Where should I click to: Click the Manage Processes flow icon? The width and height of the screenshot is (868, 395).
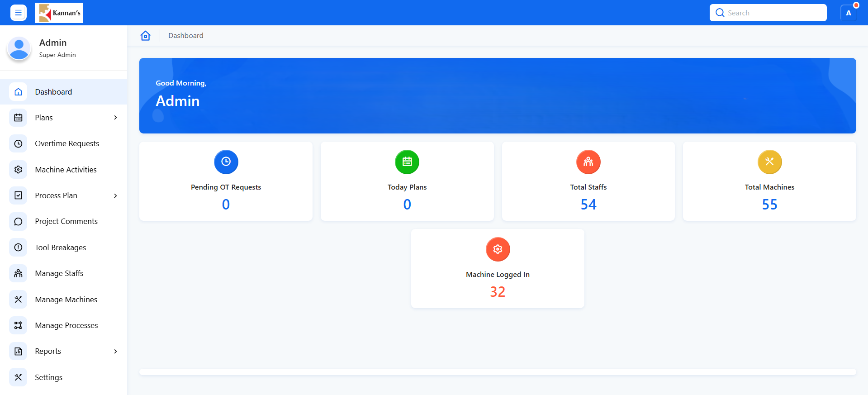18,325
